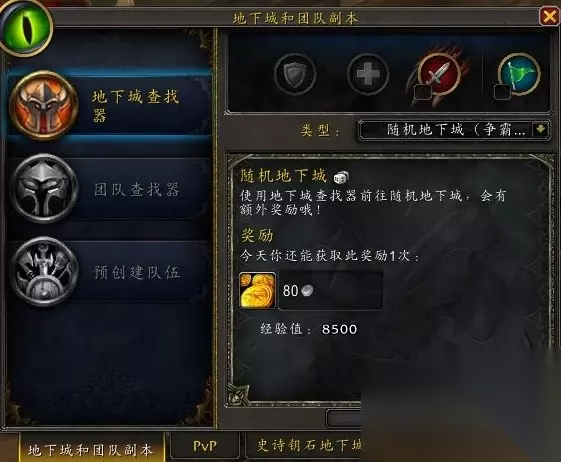Switch to the PvP tab
The image size is (561, 462).
[205, 446]
